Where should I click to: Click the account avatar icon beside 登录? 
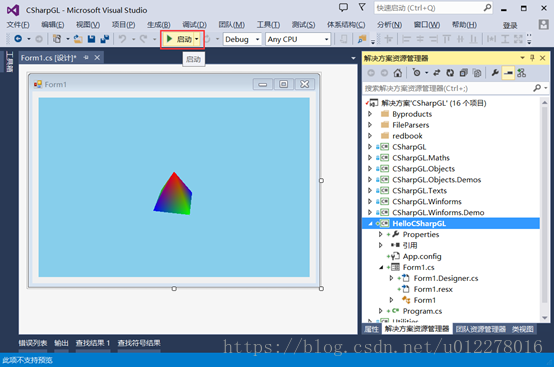[543, 24]
